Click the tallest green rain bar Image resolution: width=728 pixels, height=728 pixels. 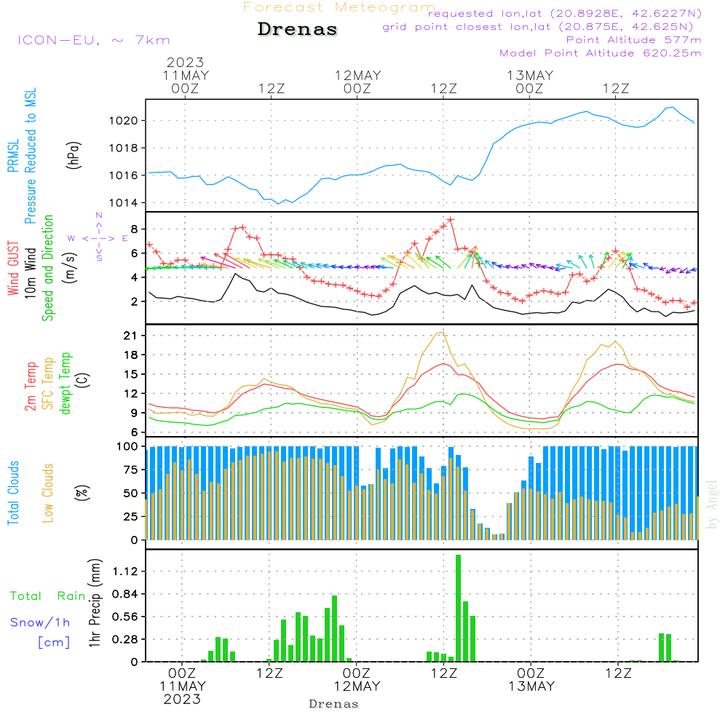click(458, 608)
